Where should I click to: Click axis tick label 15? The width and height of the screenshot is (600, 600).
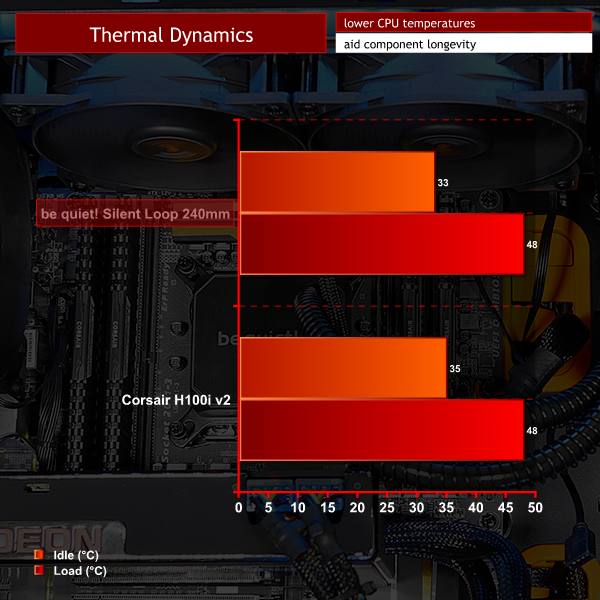pyautogui.click(x=328, y=507)
